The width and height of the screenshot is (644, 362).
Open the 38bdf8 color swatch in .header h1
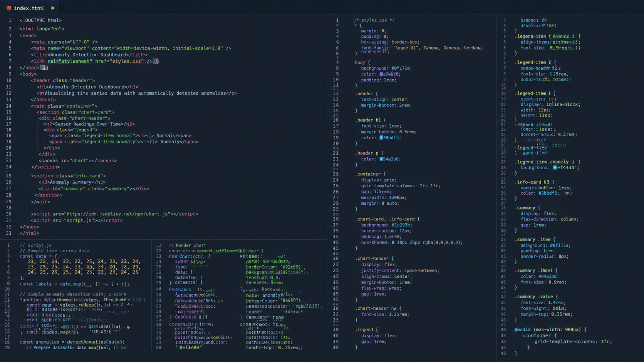tap(381, 138)
